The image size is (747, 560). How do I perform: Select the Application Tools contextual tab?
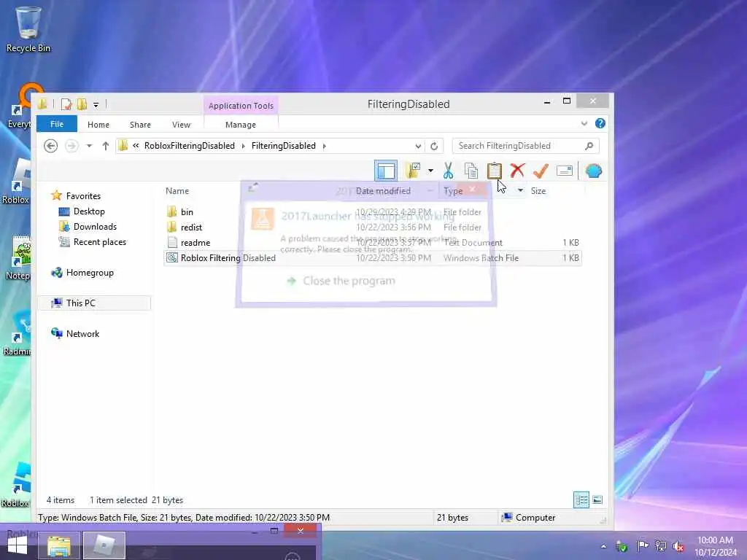point(241,105)
